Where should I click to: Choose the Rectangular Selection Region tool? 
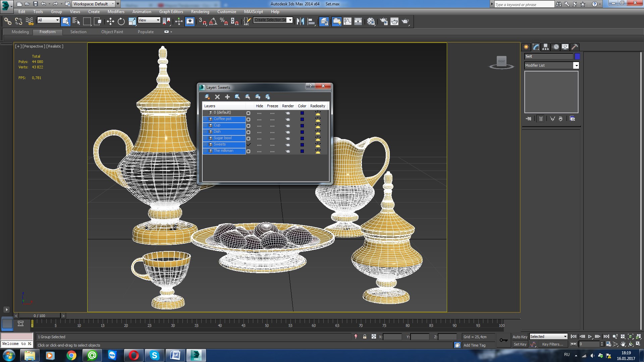pos(87,21)
